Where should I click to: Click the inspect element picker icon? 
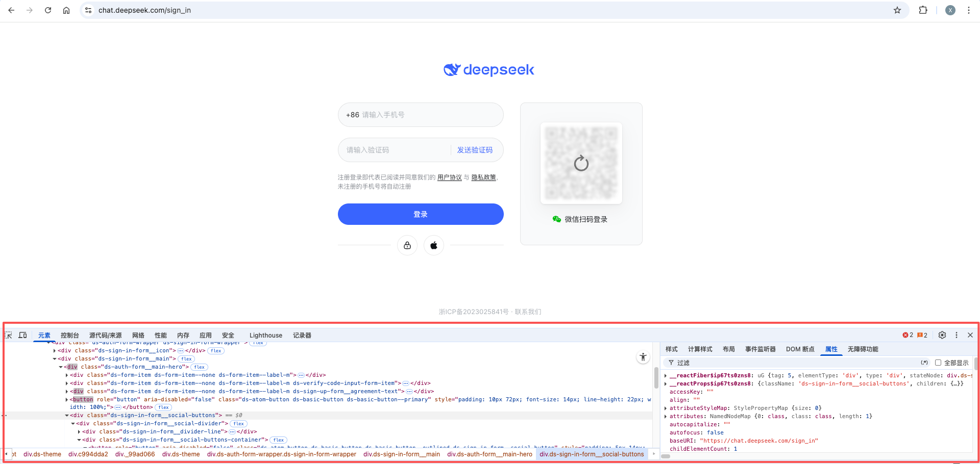tap(9, 335)
